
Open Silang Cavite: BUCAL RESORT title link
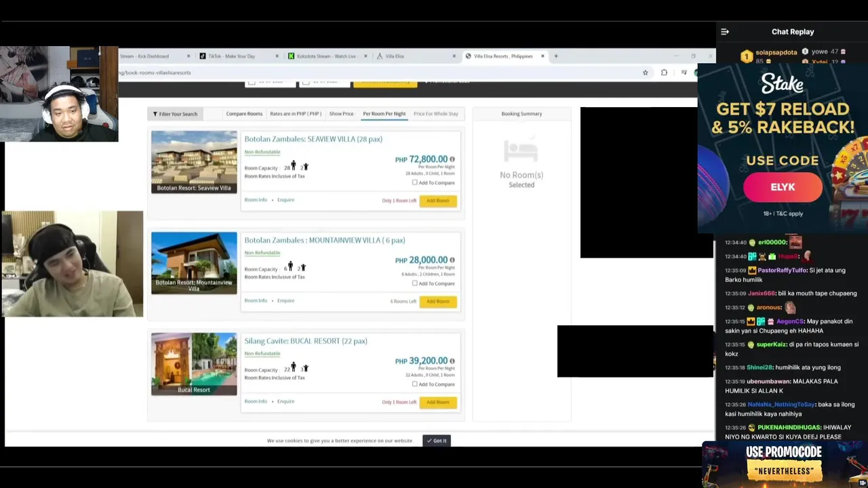[x=306, y=341]
